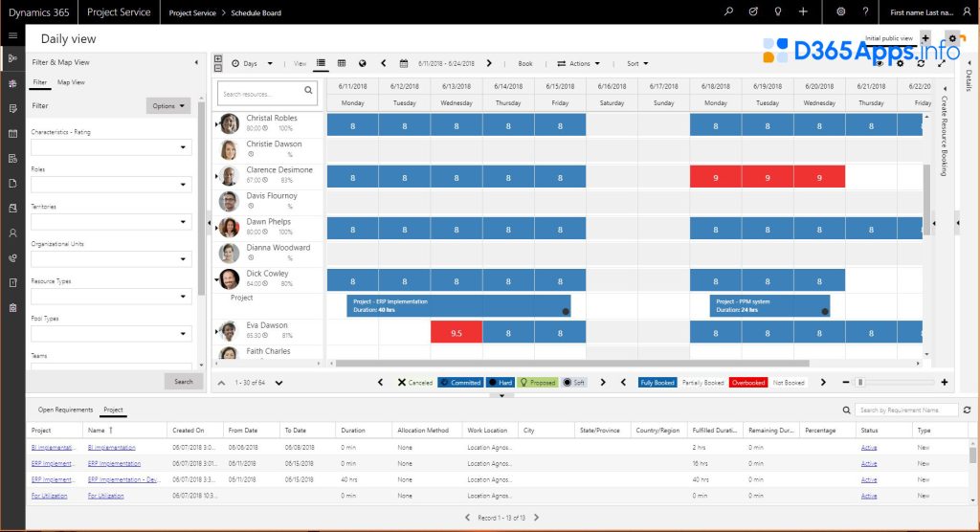
Task: Expand all resource rows icon
Action: 218,59
